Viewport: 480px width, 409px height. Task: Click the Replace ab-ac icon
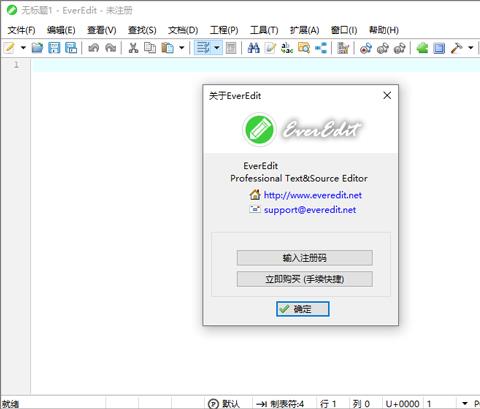[287, 48]
